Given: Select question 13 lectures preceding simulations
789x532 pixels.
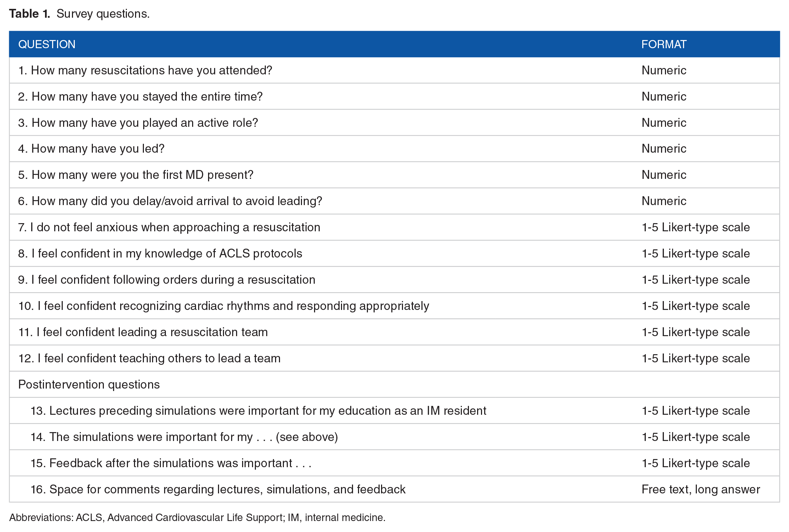Looking at the screenshot, I should pyautogui.click(x=258, y=411).
